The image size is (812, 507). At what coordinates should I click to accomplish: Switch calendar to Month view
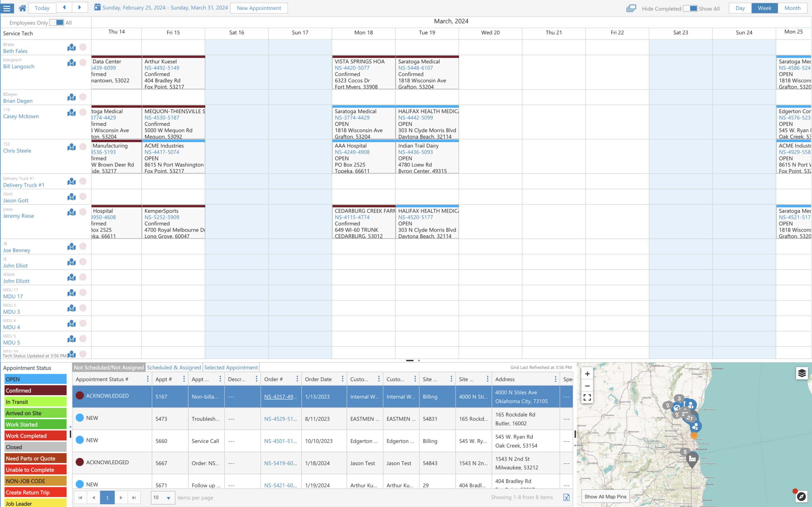click(x=792, y=8)
